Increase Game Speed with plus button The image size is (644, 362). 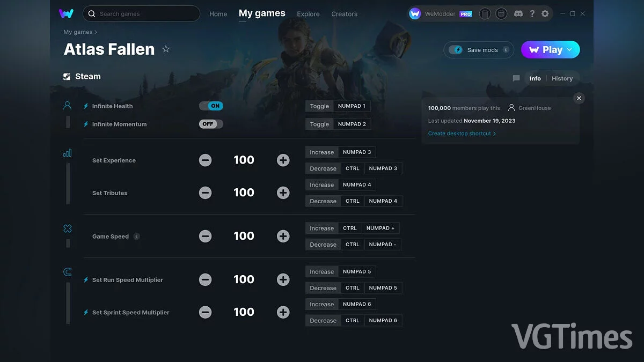(x=283, y=236)
